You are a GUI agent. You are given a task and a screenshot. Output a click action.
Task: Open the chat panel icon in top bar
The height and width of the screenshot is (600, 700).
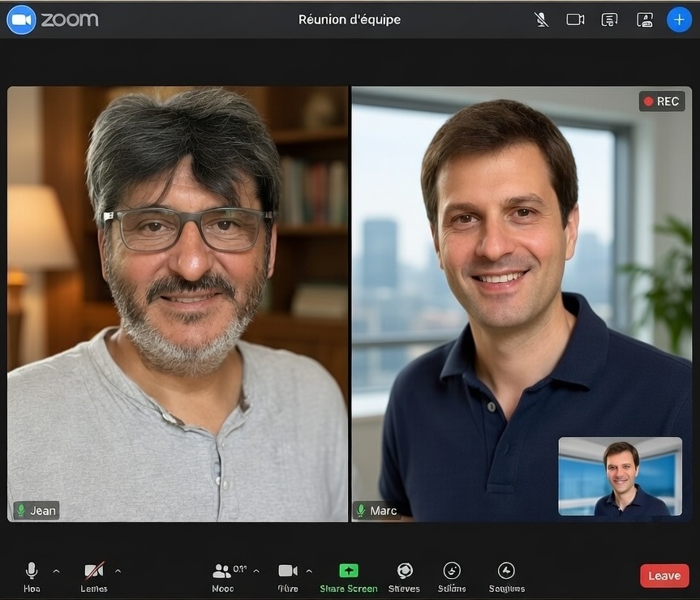609,19
